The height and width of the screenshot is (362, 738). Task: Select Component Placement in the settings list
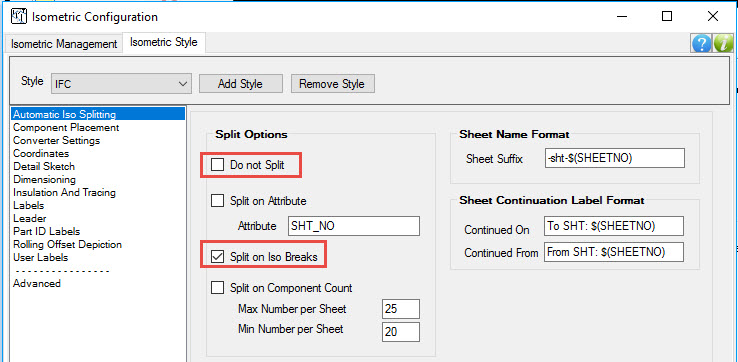coord(66,127)
